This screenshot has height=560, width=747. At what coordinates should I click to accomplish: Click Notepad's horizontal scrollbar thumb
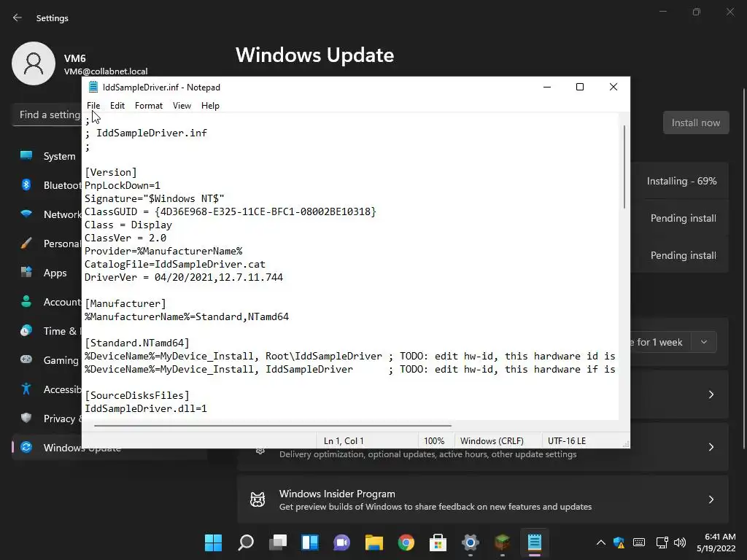coord(273,426)
